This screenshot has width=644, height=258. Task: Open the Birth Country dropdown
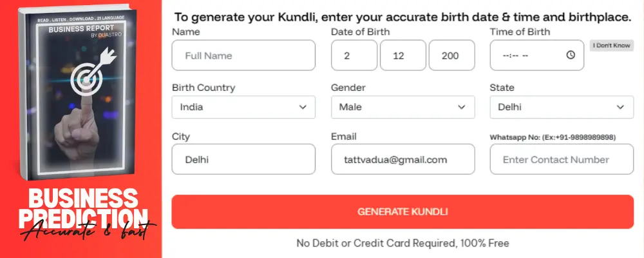pos(243,107)
